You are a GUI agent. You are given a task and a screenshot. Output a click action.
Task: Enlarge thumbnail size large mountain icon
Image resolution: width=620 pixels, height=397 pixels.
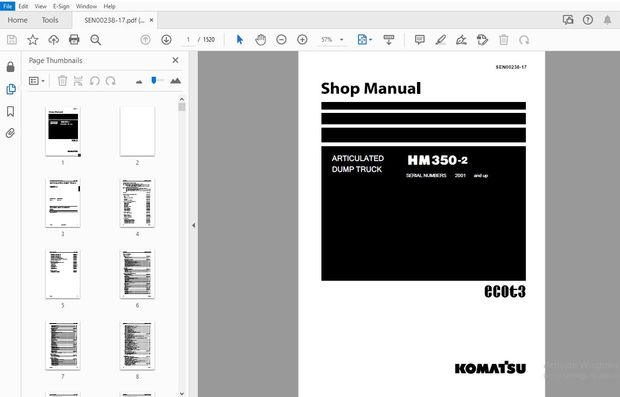tap(175, 81)
